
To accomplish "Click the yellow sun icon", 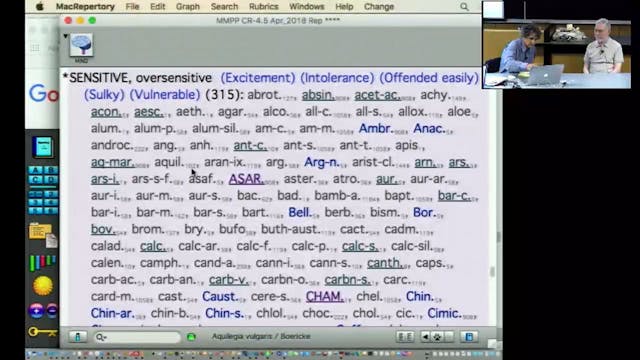I will (43, 285).
